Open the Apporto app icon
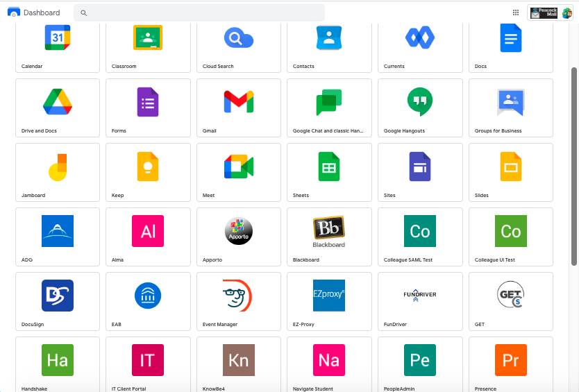 [x=239, y=231]
